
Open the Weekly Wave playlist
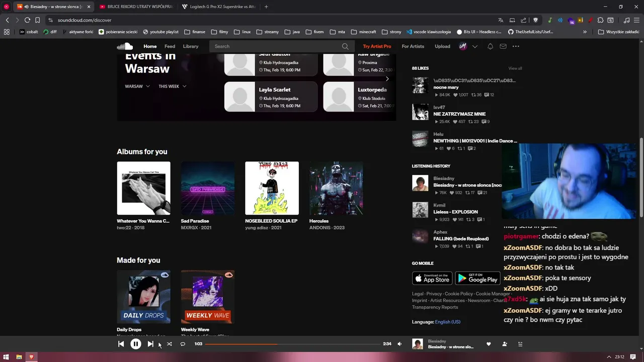[208, 297]
